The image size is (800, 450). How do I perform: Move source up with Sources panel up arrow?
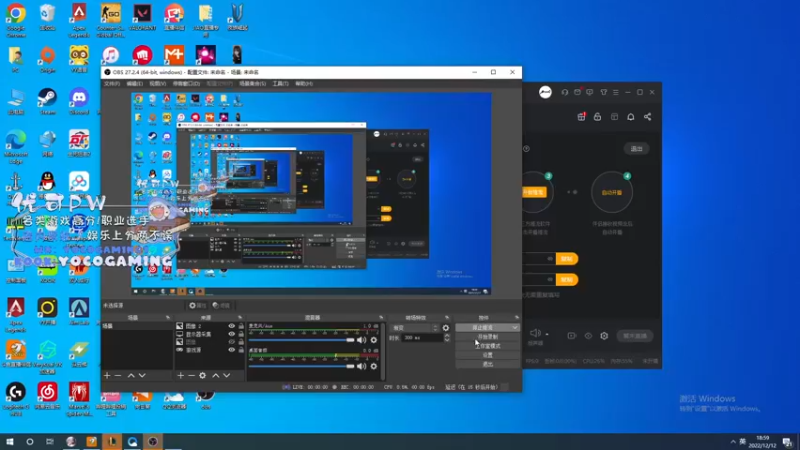coord(216,376)
